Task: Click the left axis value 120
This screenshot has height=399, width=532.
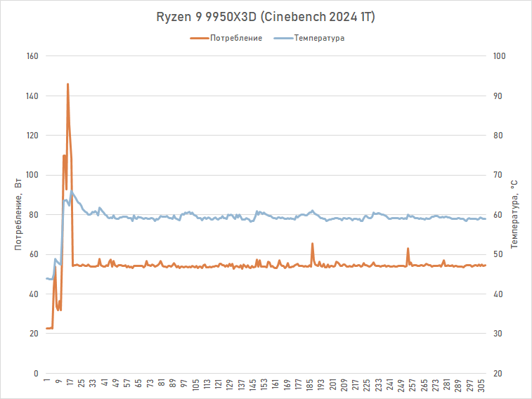Action: [x=32, y=136]
